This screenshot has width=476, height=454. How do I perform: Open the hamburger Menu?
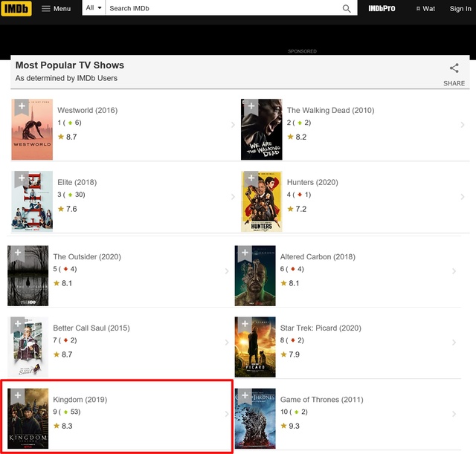point(57,8)
